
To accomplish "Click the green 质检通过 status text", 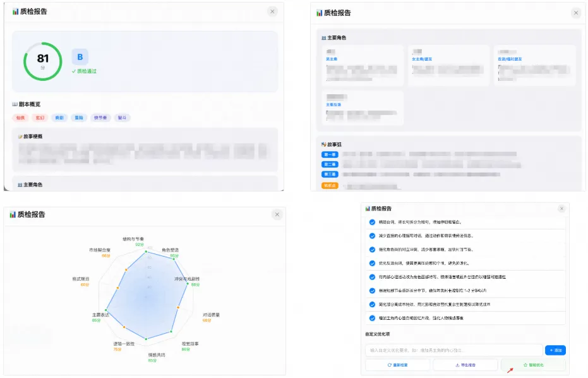I will point(85,71).
